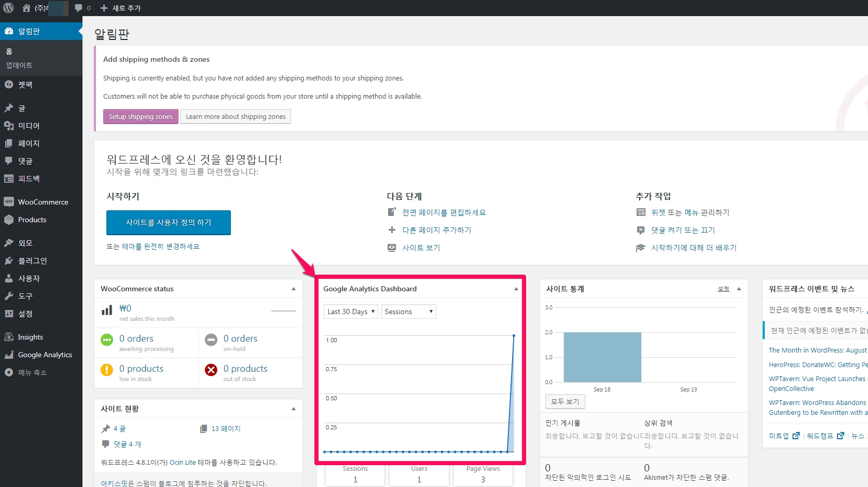This screenshot has height=487, width=868.
Task: Click the 플러그인 plug icon
Action: click(x=9, y=261)
